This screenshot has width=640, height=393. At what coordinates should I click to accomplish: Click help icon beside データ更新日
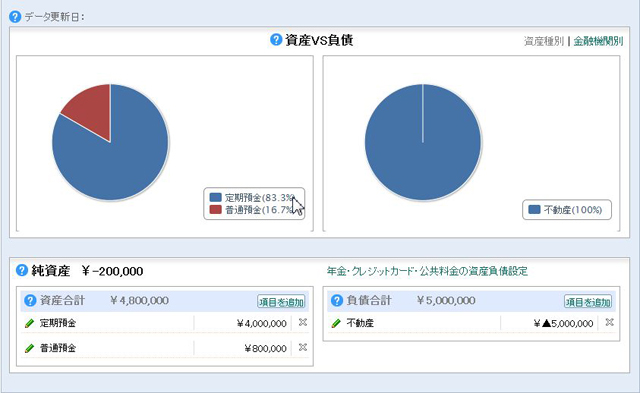click(15, 17)
